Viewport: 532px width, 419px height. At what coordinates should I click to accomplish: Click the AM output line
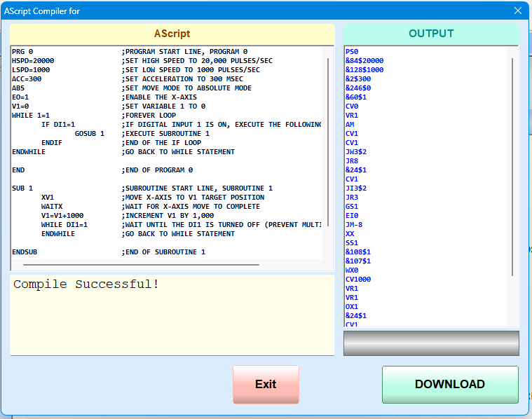(350, 125)
